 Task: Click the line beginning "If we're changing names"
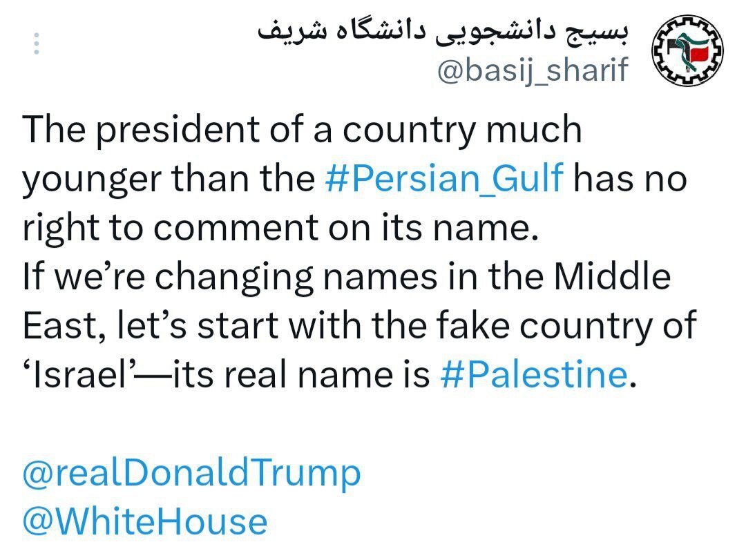[346, 276]
